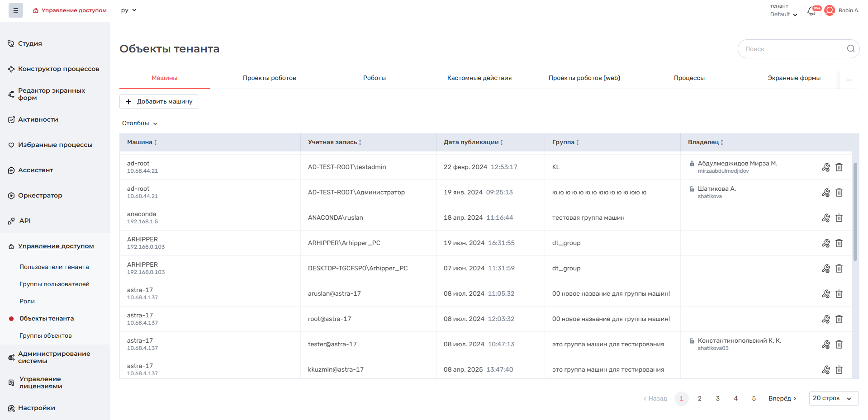
Task: Click lock icon beside Абдулмеджидов Мирза М.
Action: pos(692,164)
